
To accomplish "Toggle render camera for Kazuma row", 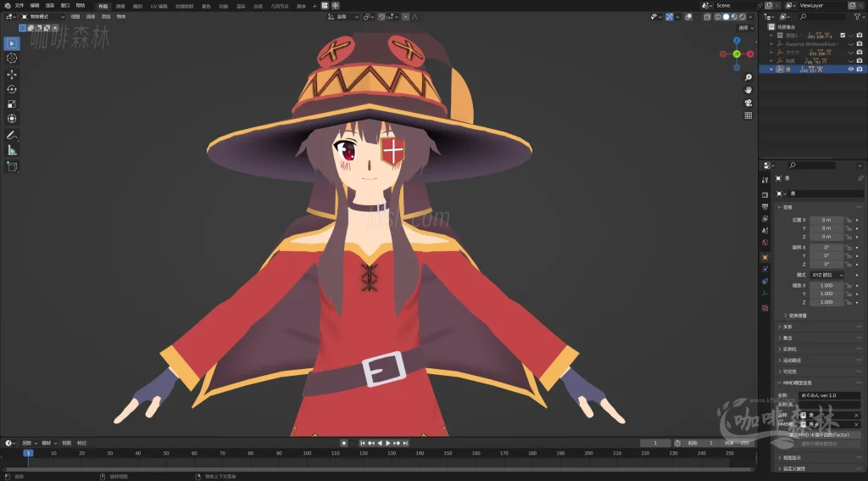I will pyautogui.click(x=860, y=44).
